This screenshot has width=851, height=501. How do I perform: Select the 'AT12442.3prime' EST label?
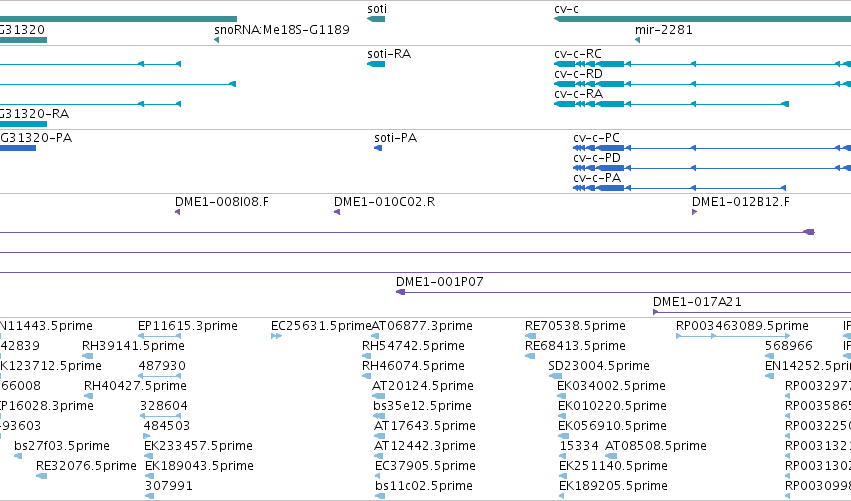point(424,446)
